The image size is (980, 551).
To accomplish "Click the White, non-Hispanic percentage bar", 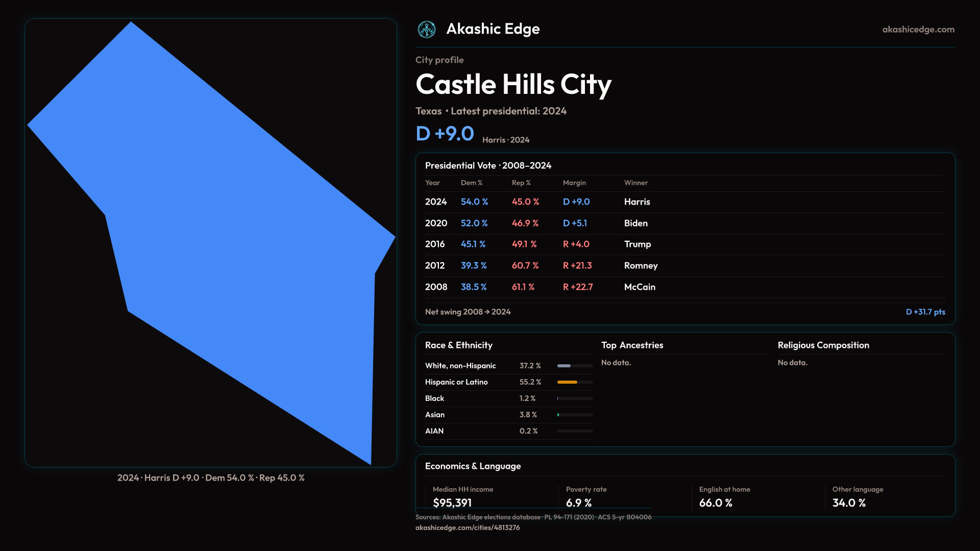I will pos(575,366).
